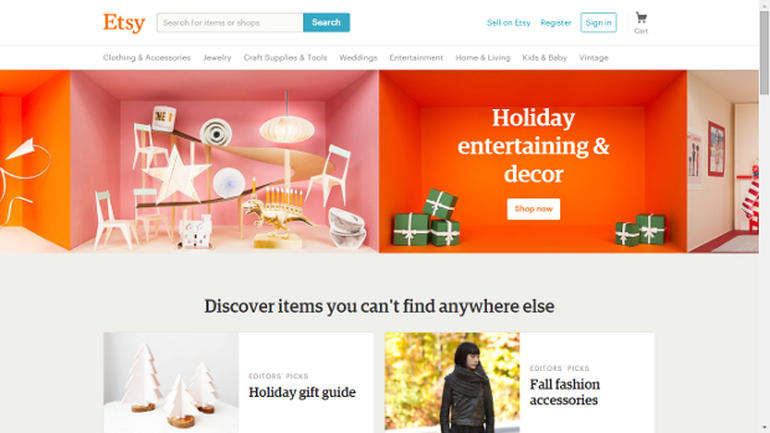Click the Sign in button

(598, 23)
